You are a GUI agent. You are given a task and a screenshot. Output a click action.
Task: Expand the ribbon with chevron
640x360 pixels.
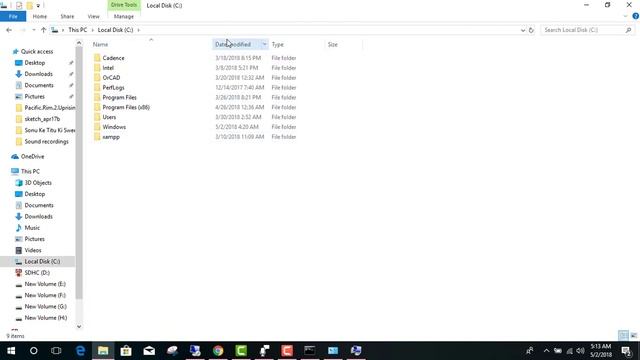[x=625, y=16]
